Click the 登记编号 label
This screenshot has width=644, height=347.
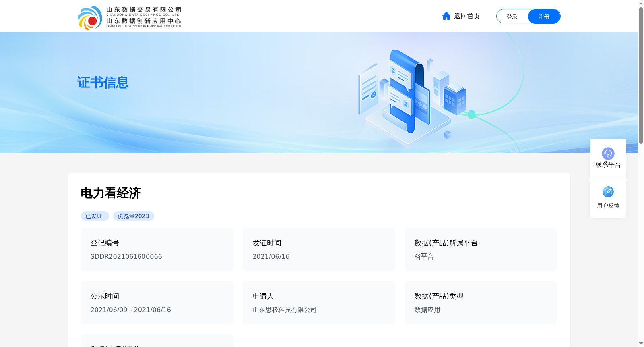click(105, 243)
